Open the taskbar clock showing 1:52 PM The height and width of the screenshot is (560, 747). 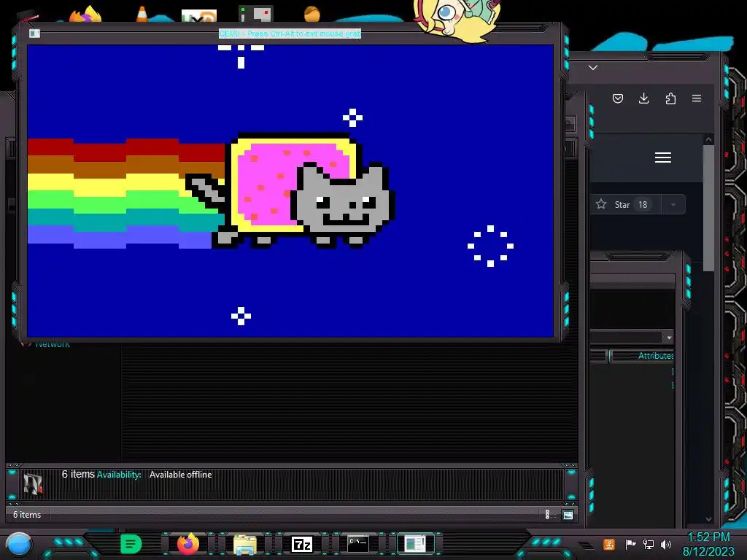tap(708, 544)
